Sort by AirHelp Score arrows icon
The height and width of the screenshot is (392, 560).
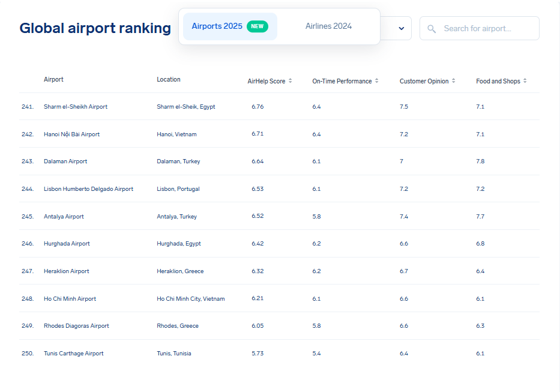pos(291,81)
